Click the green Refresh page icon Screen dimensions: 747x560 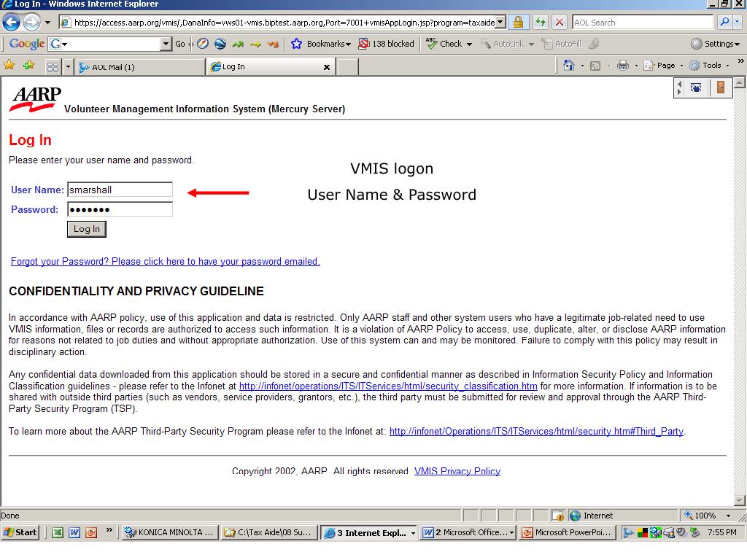coord(541,22)
